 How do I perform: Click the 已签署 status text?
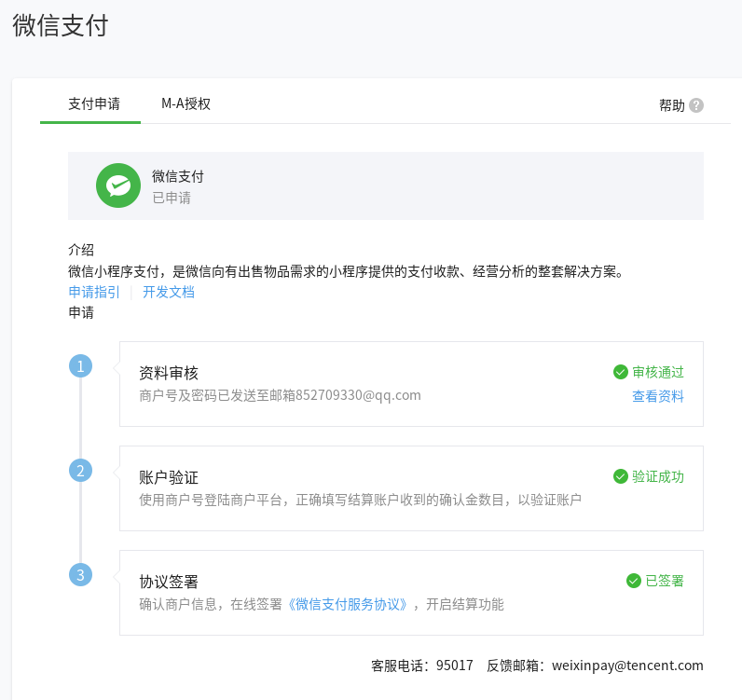(x=665, y=581)
